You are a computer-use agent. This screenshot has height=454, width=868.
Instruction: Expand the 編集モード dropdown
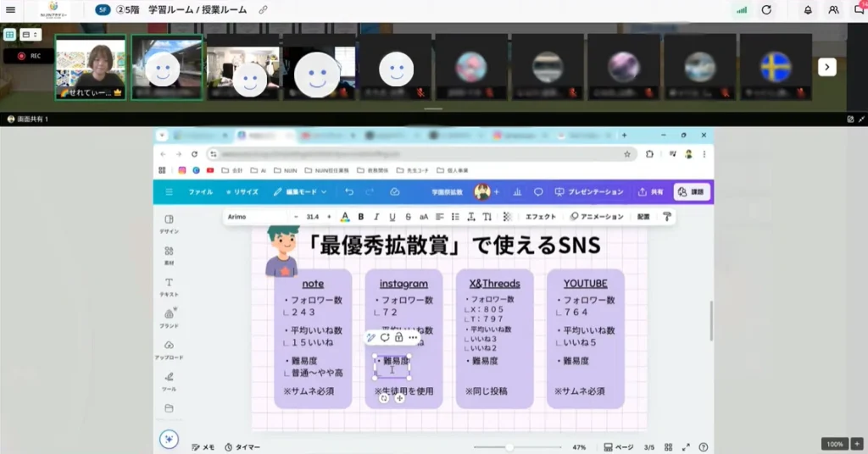pos(300,192)
